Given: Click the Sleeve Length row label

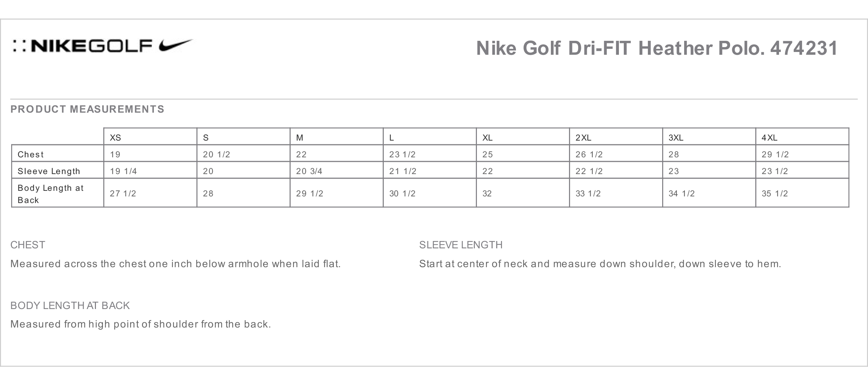Looking at the screenshot, I should pyautogui.click(x=49, y=171).
